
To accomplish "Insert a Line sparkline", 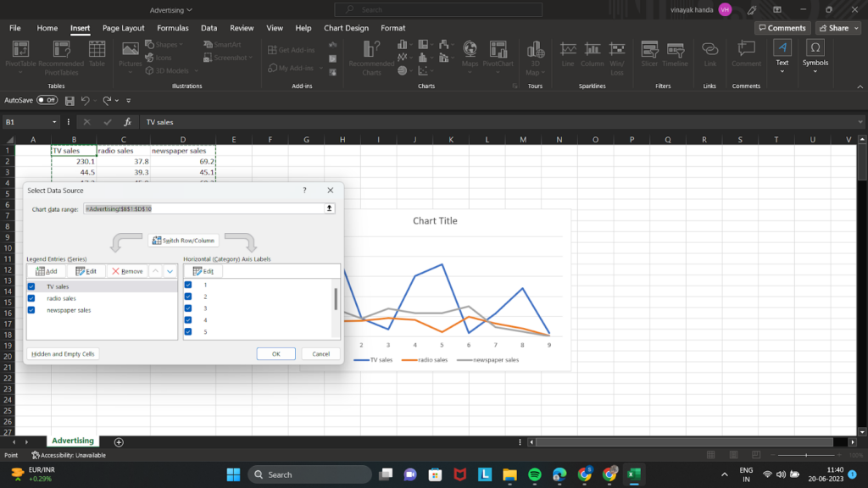I will tap(568, 53).
